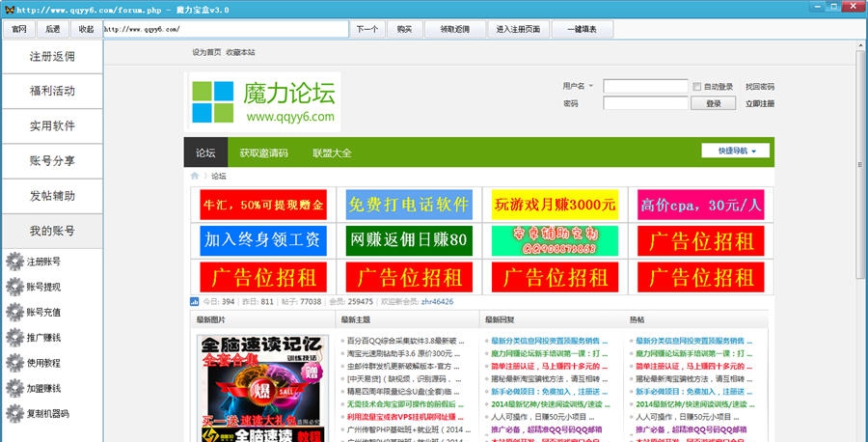Click the breadcrumb 论坛 link
The height and width of the screenshot is (442, 868).
point(219,177)
